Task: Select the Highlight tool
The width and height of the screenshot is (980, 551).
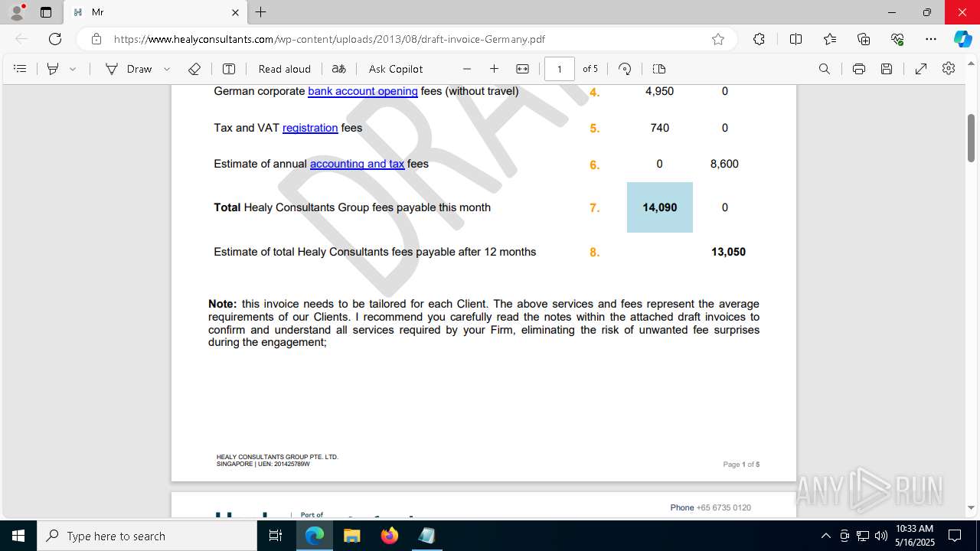Action: [x=53, y=69]
